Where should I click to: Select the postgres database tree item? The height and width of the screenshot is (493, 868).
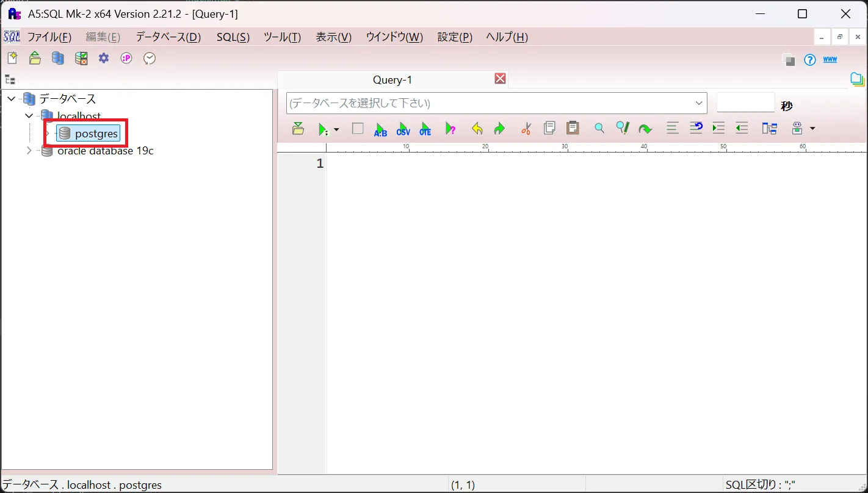(96, 134)
